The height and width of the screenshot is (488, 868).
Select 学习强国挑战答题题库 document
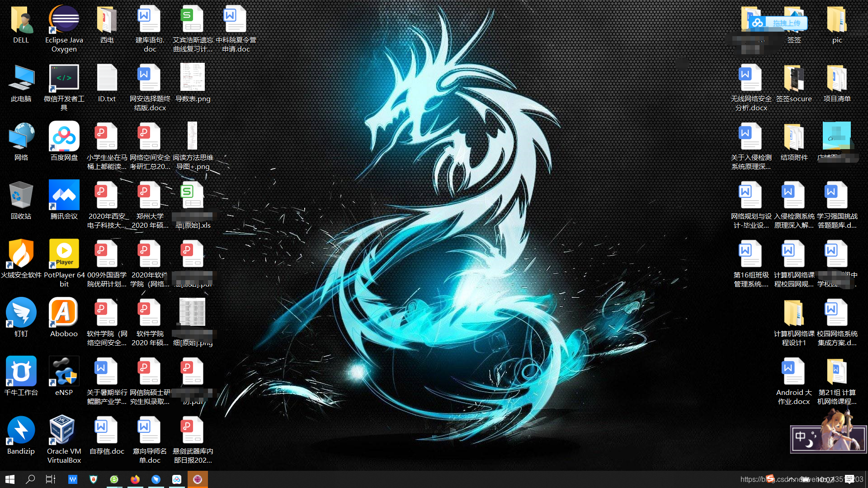coord(837,205)
